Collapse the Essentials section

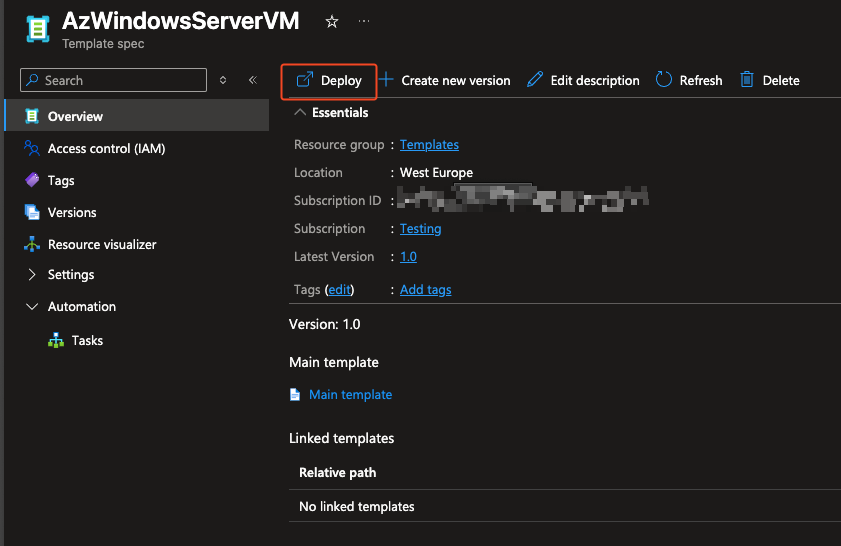(x=300, y=112)
